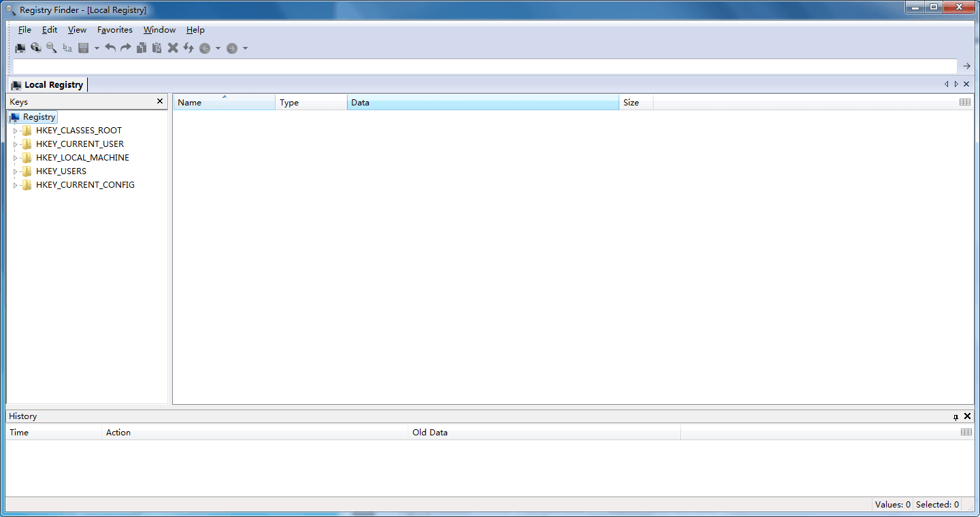The height and width of the screenshot is (517, 980).
Task: Undo the last action
Action: point(110,48)
